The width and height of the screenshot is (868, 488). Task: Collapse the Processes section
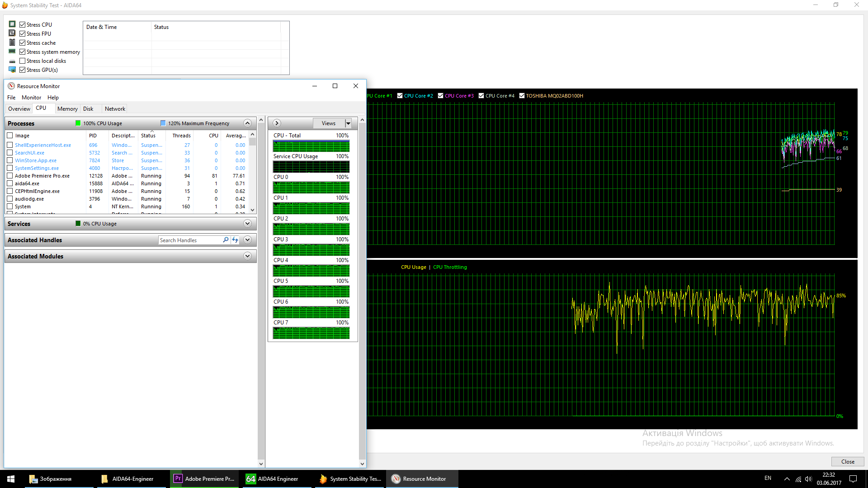[x=247, y=123]
